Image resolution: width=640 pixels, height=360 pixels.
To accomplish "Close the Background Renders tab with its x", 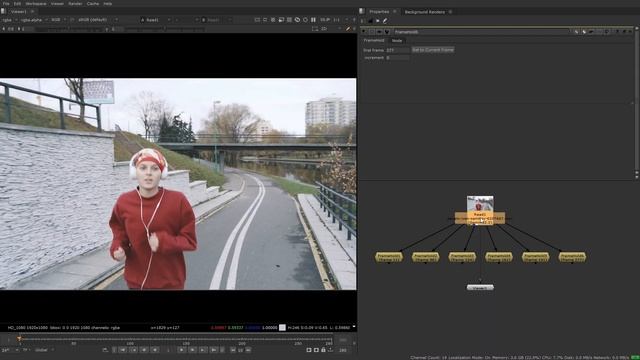I will point(450,12).
